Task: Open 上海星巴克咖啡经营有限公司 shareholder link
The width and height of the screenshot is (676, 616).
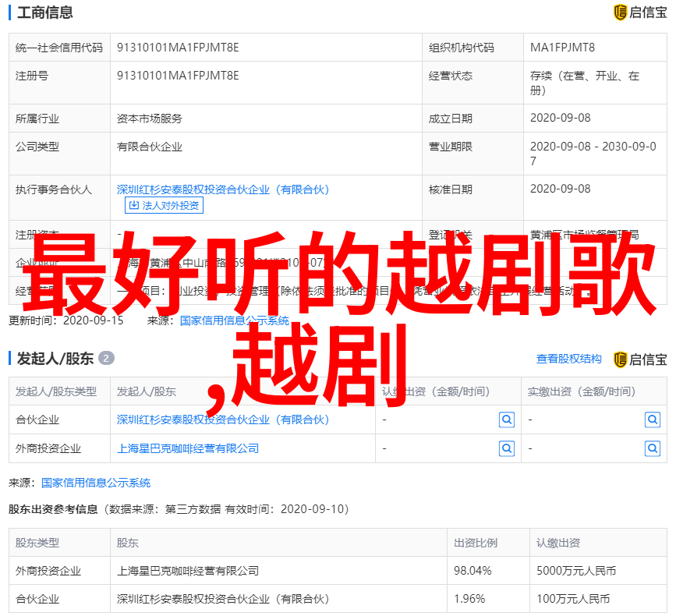Action: click(x=188, y=448)
